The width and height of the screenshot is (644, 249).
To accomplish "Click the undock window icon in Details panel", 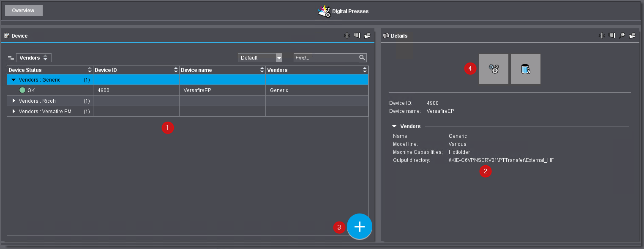I will coord(632,36).
